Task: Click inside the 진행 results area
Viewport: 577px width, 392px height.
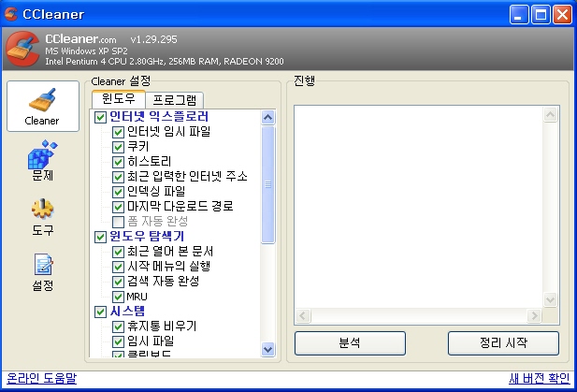Action: pos(419,207)
